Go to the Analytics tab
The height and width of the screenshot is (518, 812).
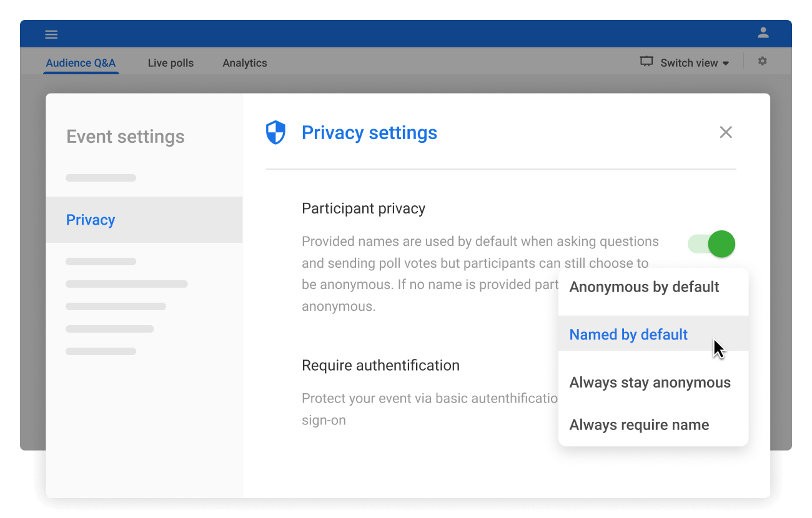click(245, 63)
